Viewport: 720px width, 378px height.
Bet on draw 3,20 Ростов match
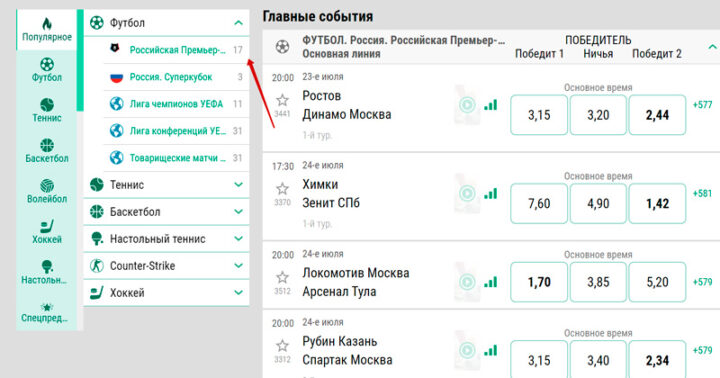598,115
